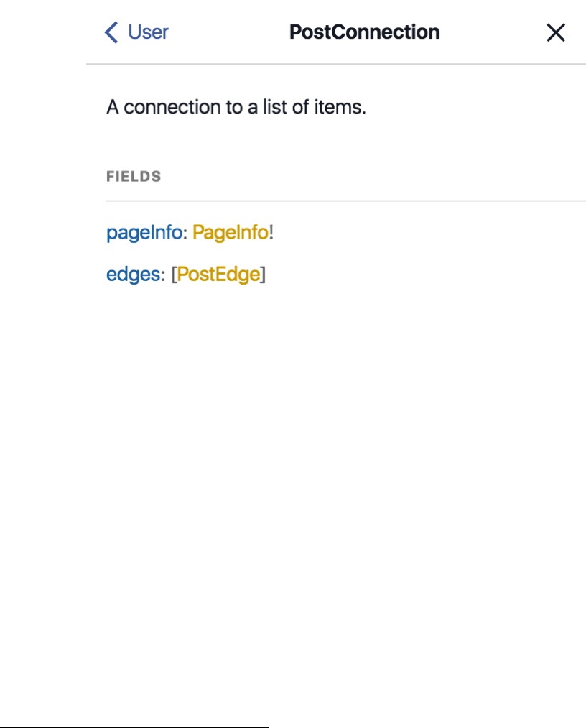Viewport: 586px width, 728px height.
Task: Click the non-null exclamation mark after PageInfo
Action: click(271, 233)
